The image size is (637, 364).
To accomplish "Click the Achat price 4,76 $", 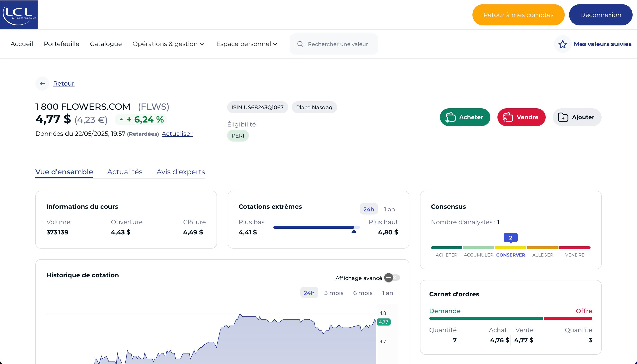I will [x=499, y=340].
